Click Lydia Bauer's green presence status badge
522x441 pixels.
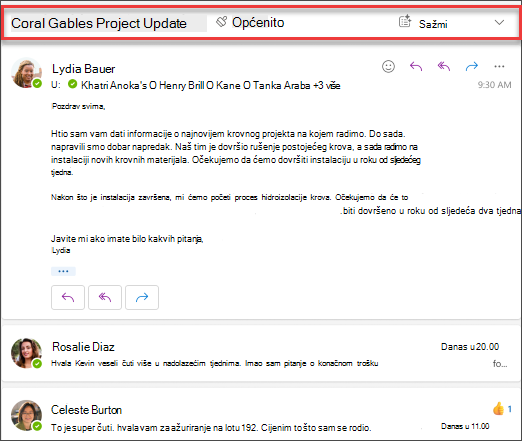pos(37,83)
